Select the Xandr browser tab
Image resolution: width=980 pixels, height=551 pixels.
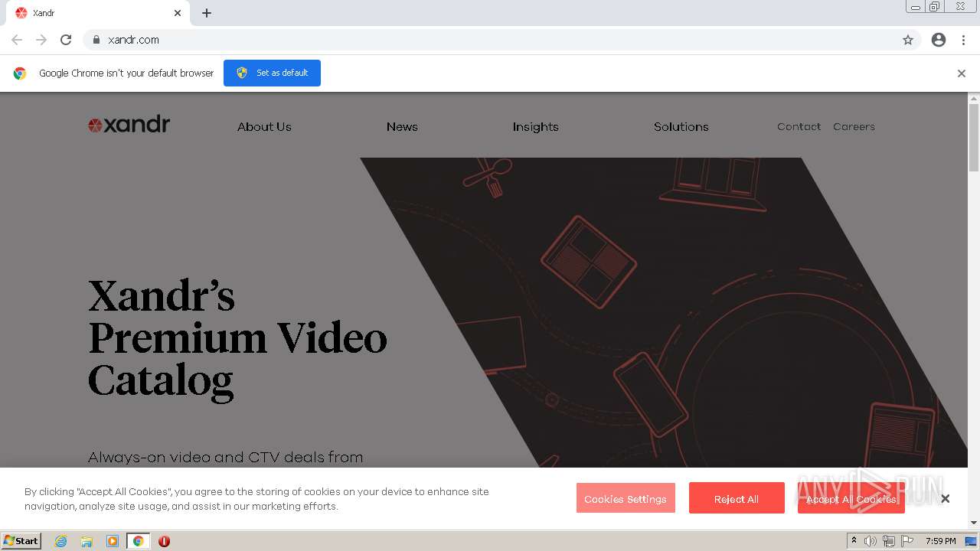(98, 13)
